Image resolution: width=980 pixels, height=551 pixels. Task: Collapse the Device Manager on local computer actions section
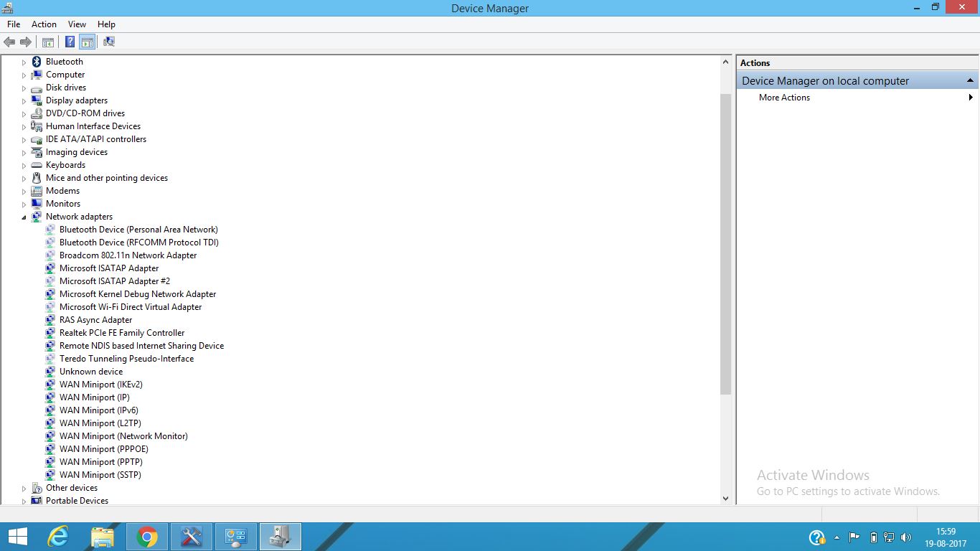(970, 80)
